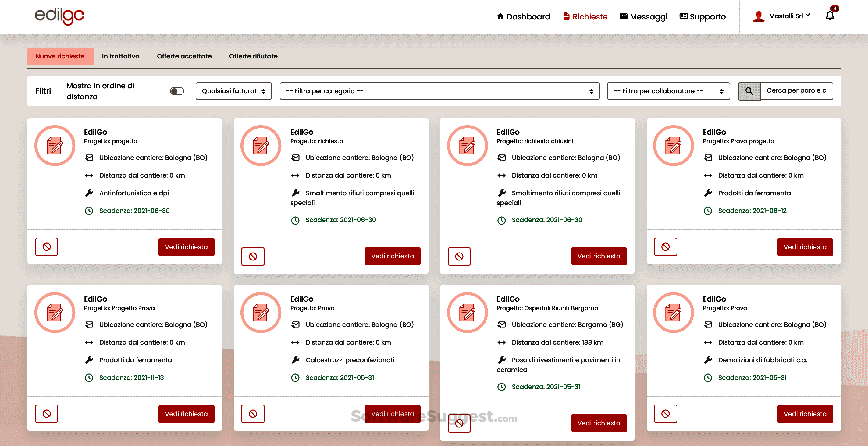Open the 'Filtra per categoria' dropdown
Viewport: 868px width, 446px height.
click(439, 91)
